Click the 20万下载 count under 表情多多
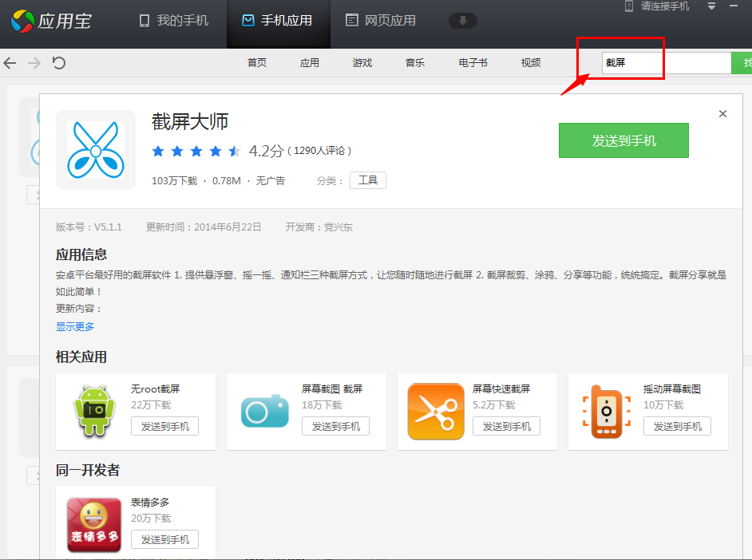The width and height of the screenshot is (752, 560). click(151, 519)
